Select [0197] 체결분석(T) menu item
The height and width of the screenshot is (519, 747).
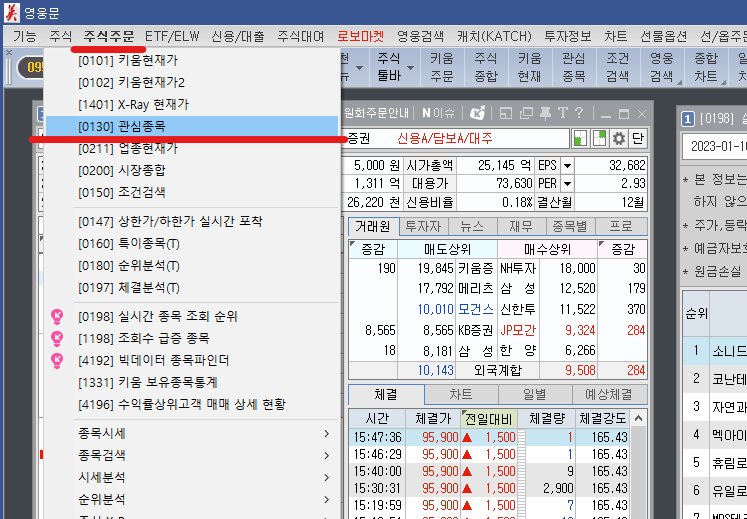(x=192, y=288)
